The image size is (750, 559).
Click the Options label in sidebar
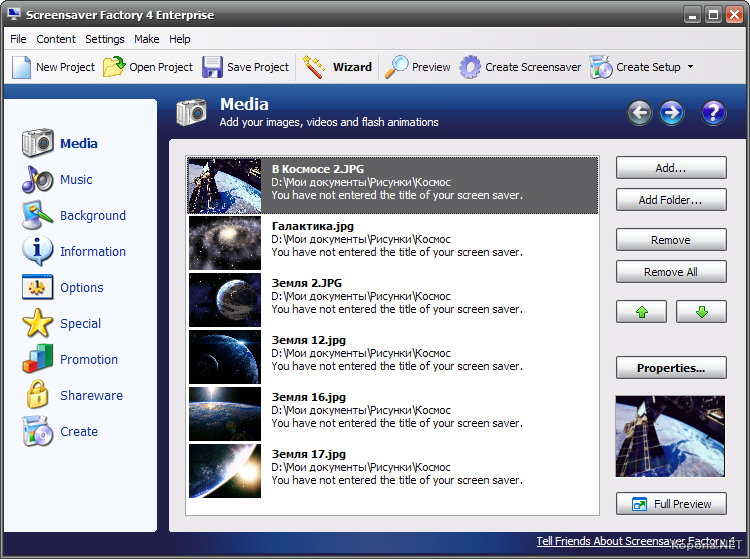point(82,287)
